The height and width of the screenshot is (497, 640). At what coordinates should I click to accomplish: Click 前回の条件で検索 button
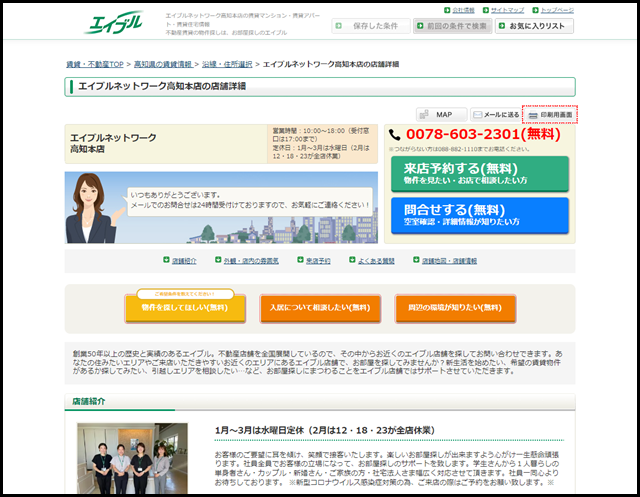(452, 26)
